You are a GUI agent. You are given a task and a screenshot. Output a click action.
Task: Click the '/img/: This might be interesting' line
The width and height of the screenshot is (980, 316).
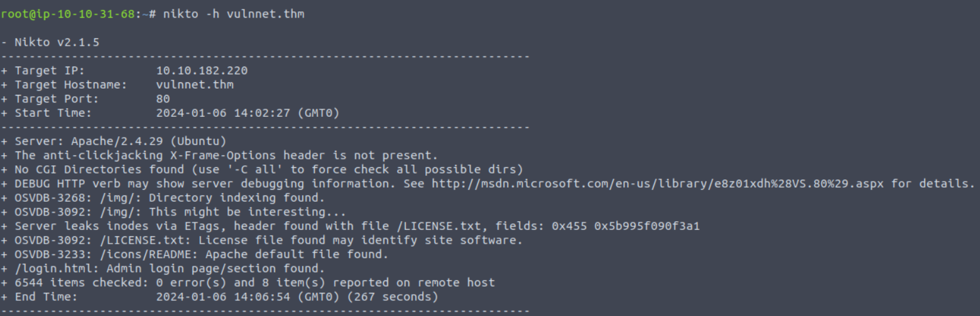[173, 212]
